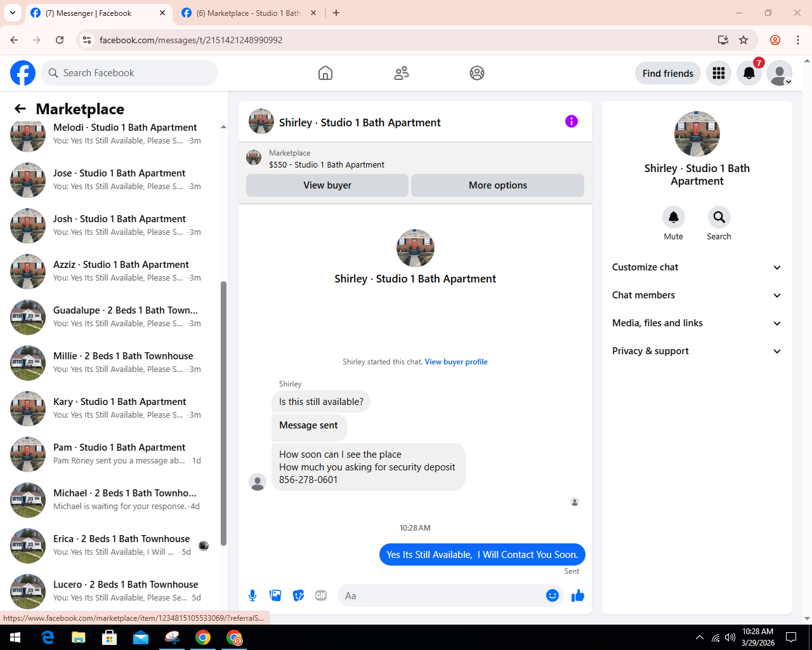Mute the conversation with bell icon

click(x=674, y=217)
